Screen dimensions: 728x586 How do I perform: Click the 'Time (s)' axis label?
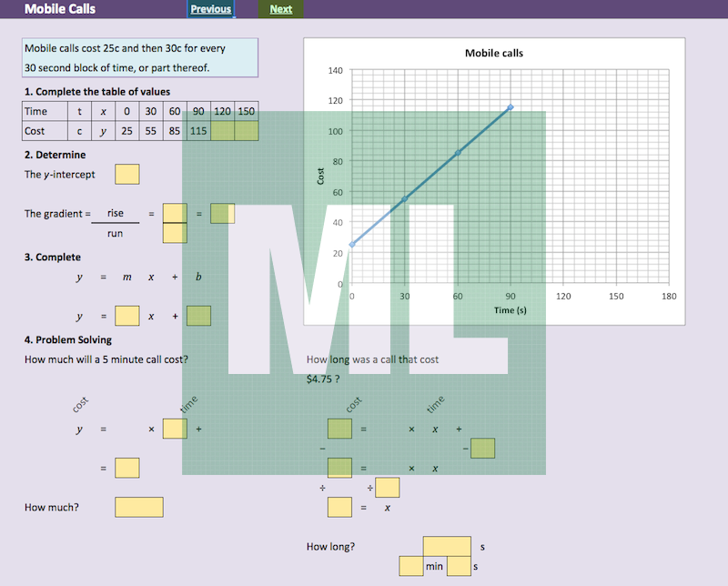(x=511, y=310)
